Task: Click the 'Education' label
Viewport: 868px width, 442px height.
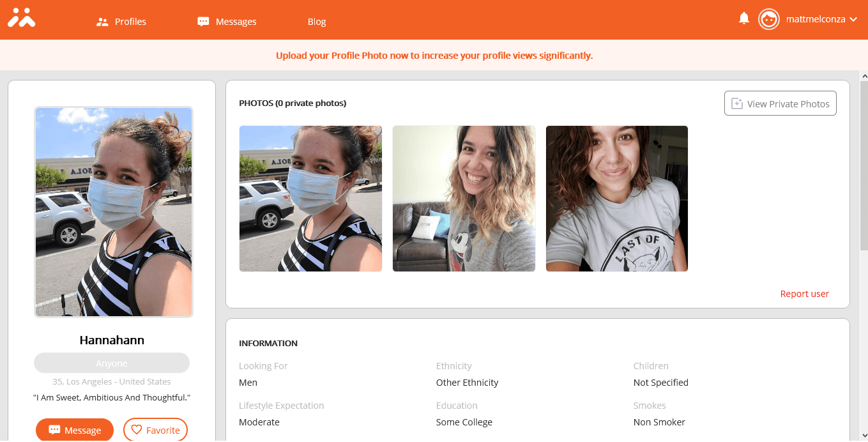Action: [x=457, y=406]
